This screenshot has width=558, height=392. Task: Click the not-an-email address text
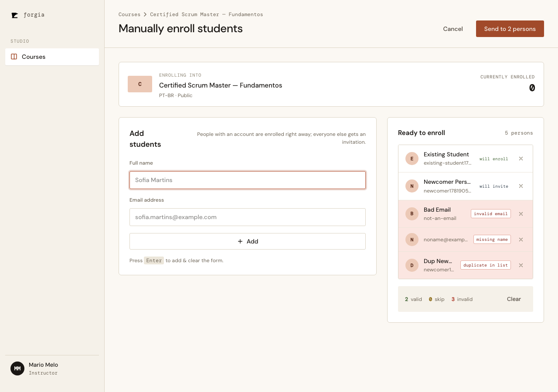[x=440, y=218]
